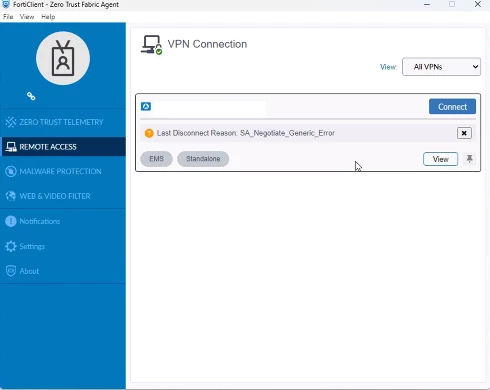
Task: Click the Remote Access laptop icon
Action: coord(11,147)
